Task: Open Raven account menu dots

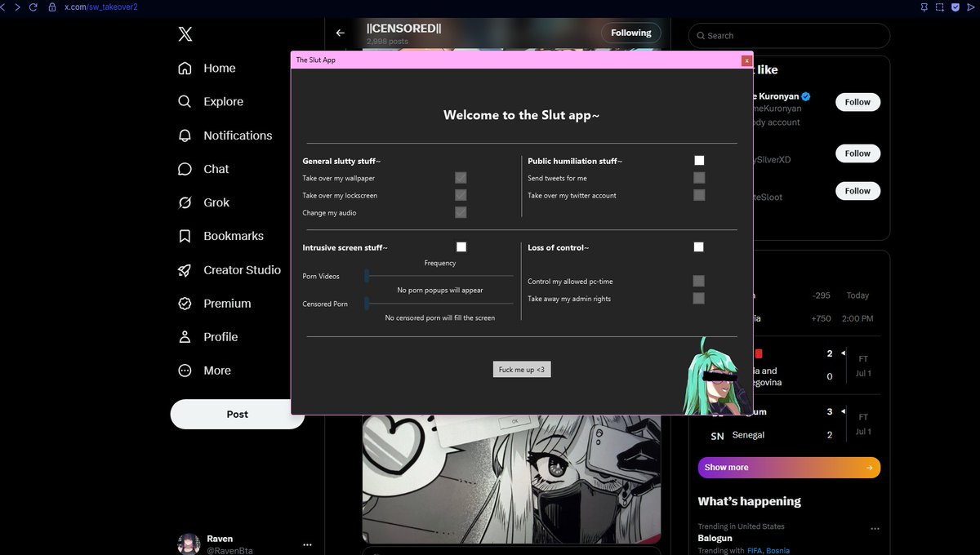Action: (x=307, y=544)
